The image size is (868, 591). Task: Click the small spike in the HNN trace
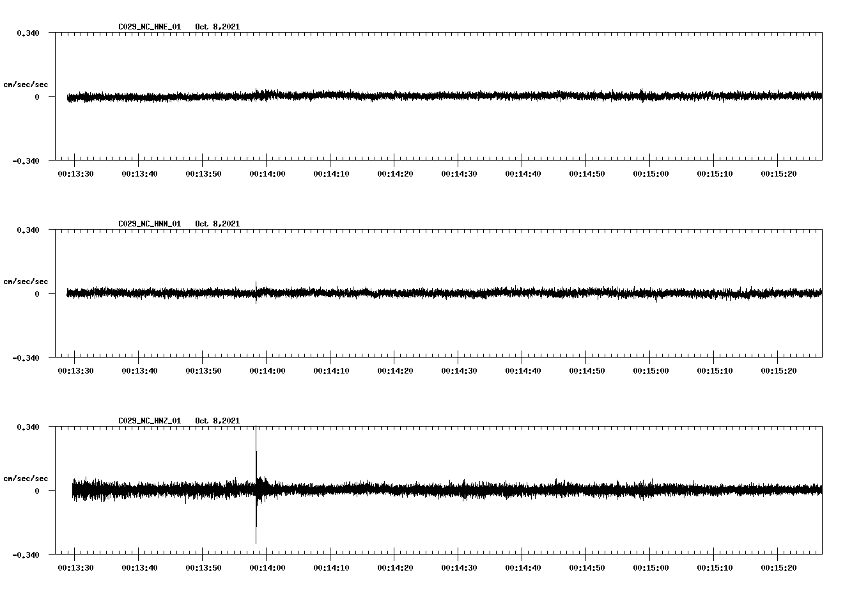[256, 292]
